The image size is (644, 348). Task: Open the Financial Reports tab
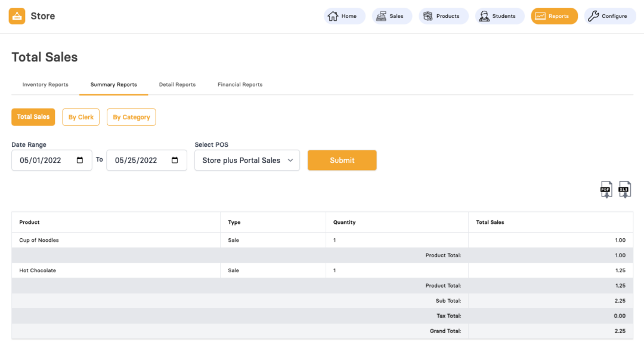[240, 85]
